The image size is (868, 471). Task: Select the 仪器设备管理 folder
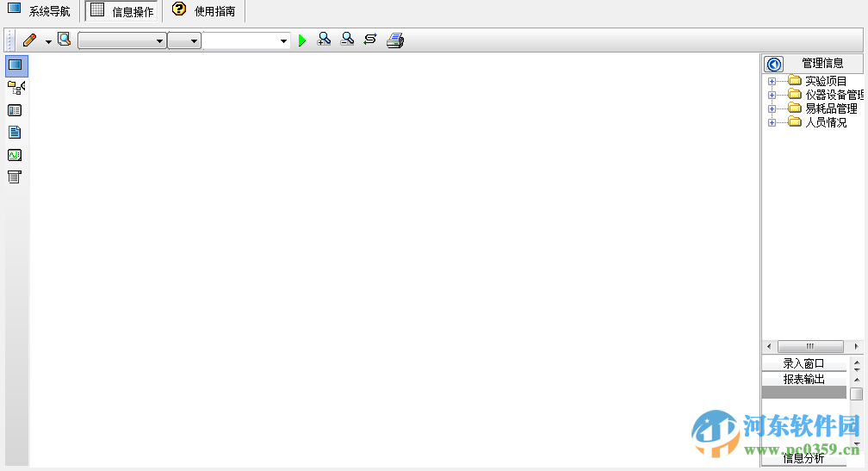click(x=826, y=95)
